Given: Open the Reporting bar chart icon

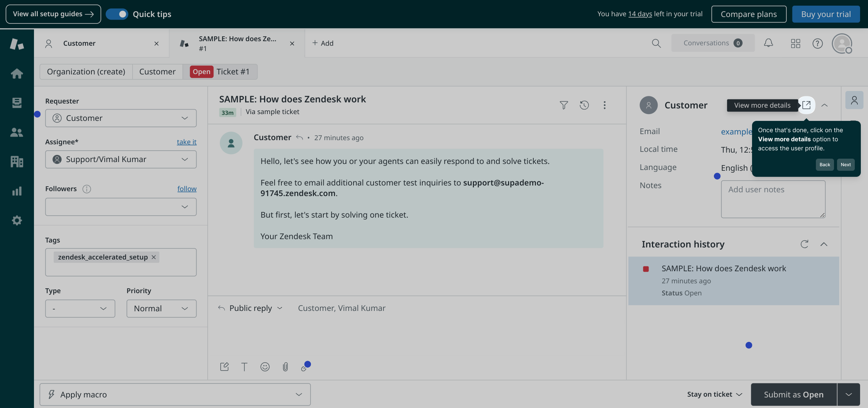Looking at the screenshot, I should (x=17, y=191).
